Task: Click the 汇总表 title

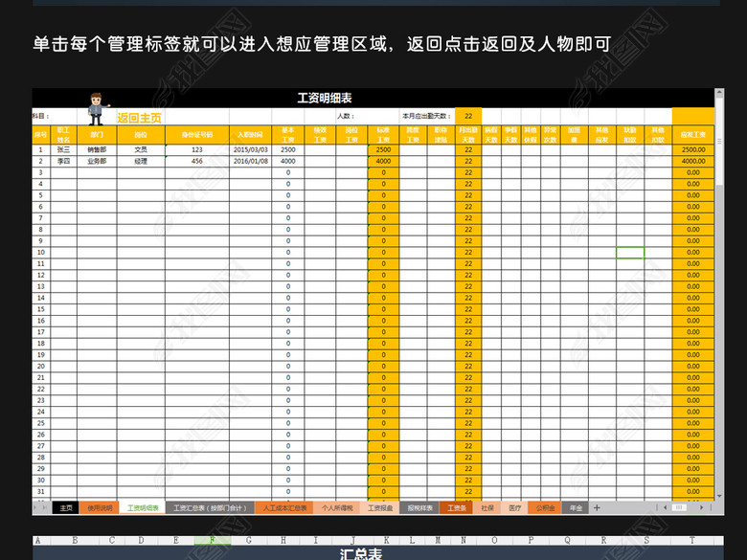Action: tap(361, 553)
